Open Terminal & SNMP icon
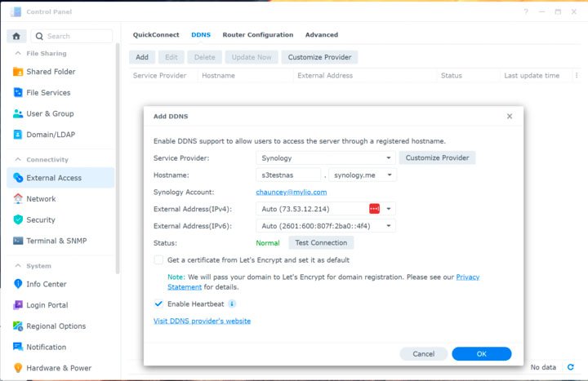The image size is (588, 381). (x=18, y=241)
